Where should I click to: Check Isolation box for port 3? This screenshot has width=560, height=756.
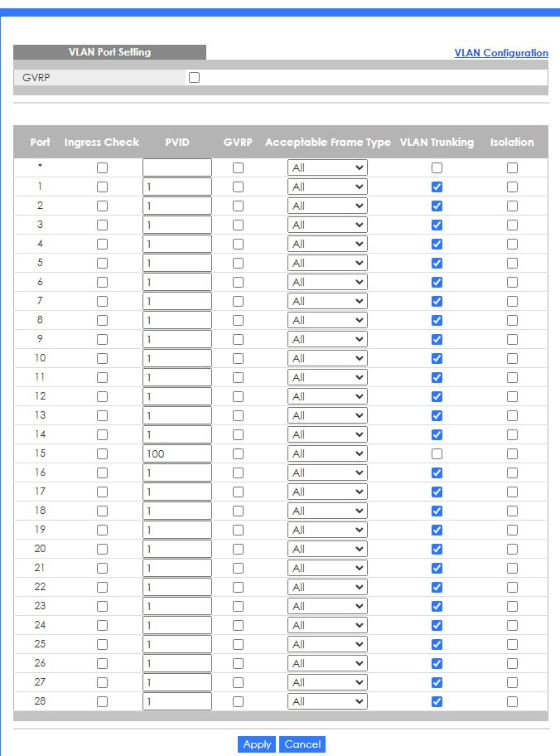[x=512, y=225]
